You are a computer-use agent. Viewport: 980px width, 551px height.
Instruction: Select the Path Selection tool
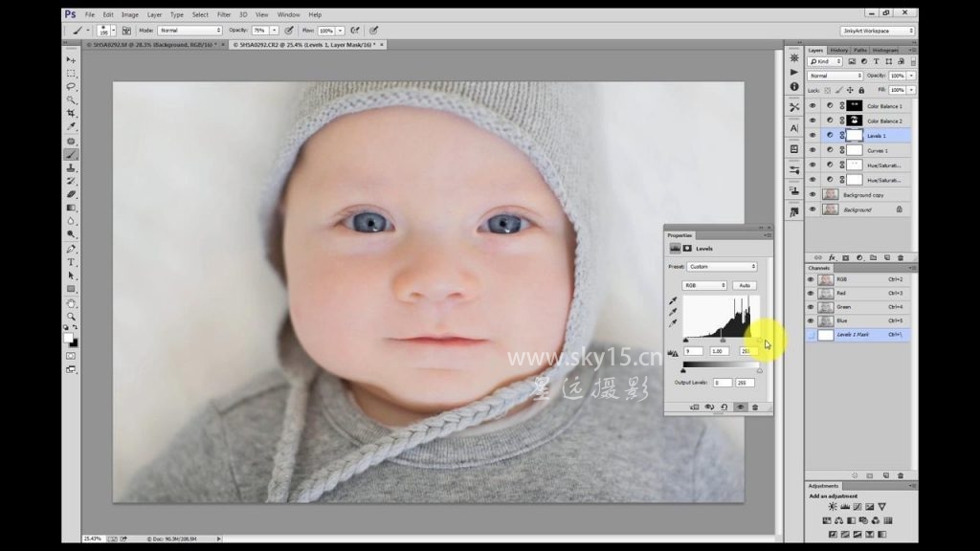coord(71,275)
